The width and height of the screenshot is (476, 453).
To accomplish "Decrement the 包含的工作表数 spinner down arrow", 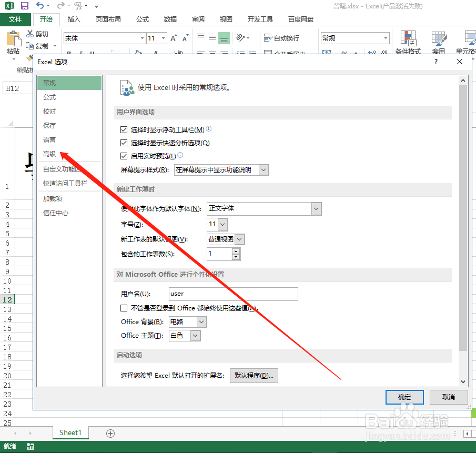I will pyautogui.click(x=236, y=257).
